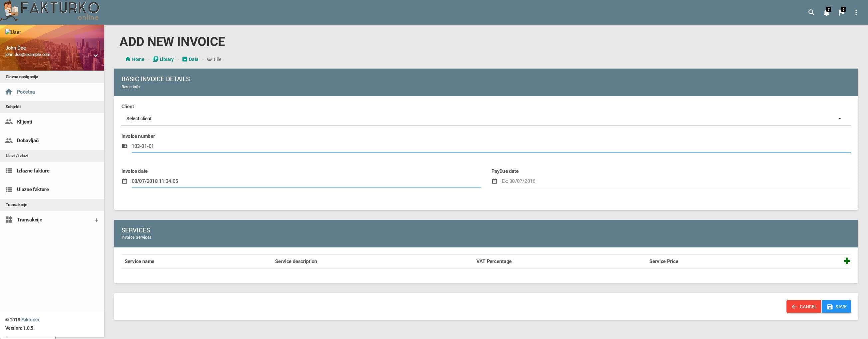Viewport: 868px width, 339px height.
Task: Open the three-dot more menu
Action: coord(856,12)
